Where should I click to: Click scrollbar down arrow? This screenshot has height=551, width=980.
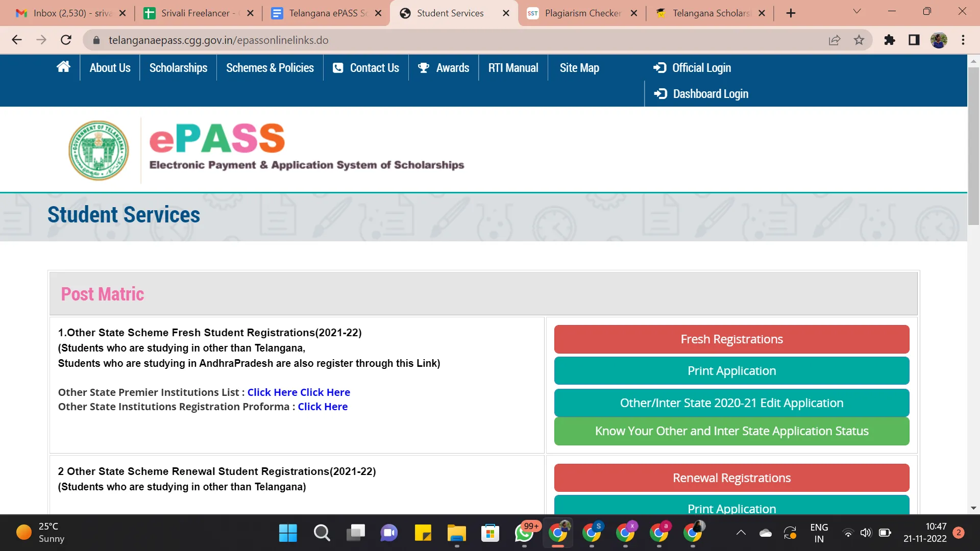(973, 508)
